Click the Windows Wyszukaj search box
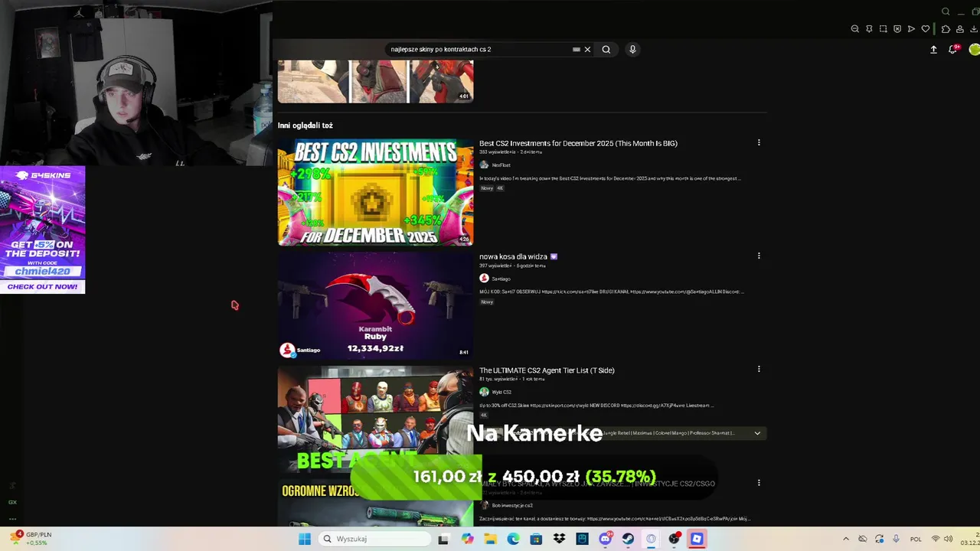980x551 pixels. [x=374, y=539]
